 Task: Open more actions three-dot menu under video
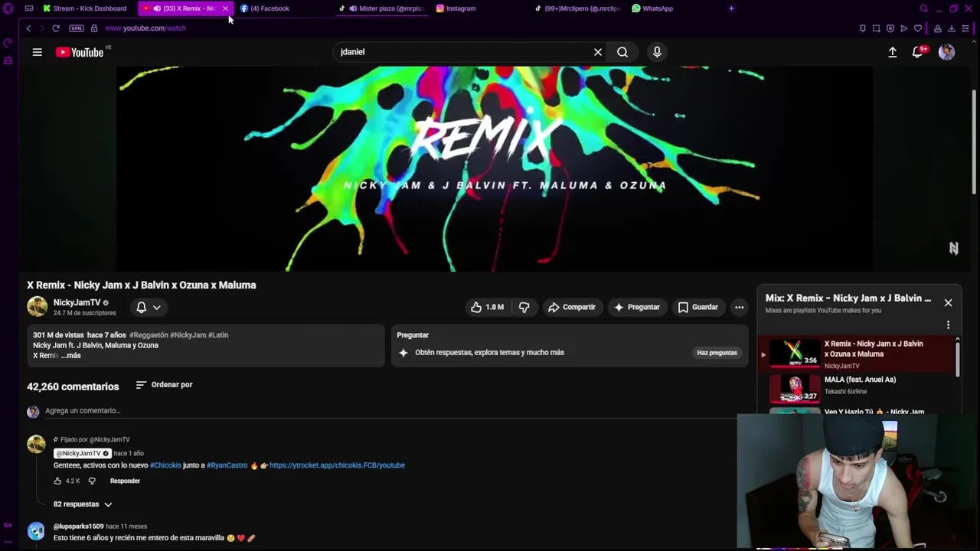tap(740, 307)
